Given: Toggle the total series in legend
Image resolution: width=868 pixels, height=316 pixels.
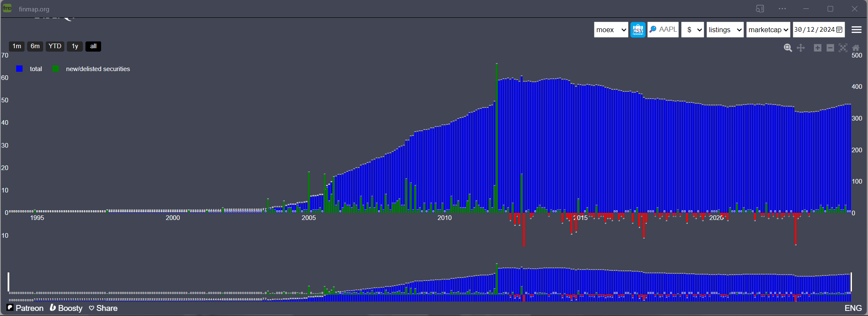Looking at the screenshot, I should coord(29,69).
